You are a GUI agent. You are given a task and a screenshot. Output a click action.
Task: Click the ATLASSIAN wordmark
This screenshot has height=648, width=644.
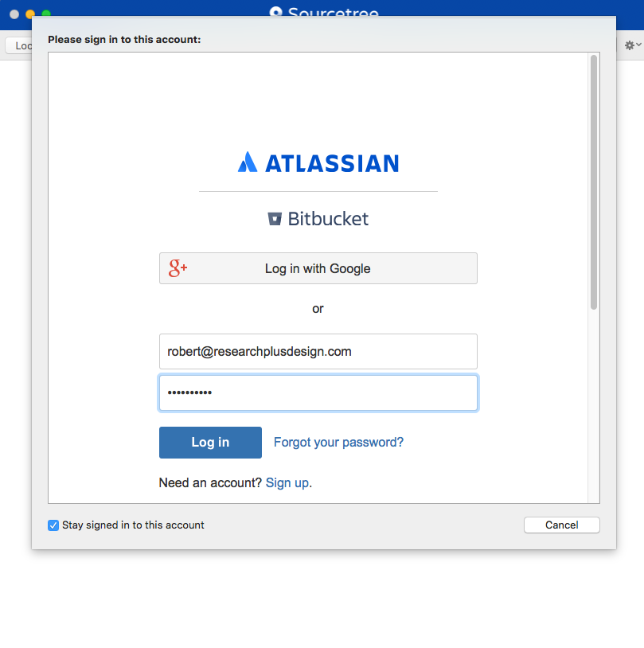pos(332,163)
